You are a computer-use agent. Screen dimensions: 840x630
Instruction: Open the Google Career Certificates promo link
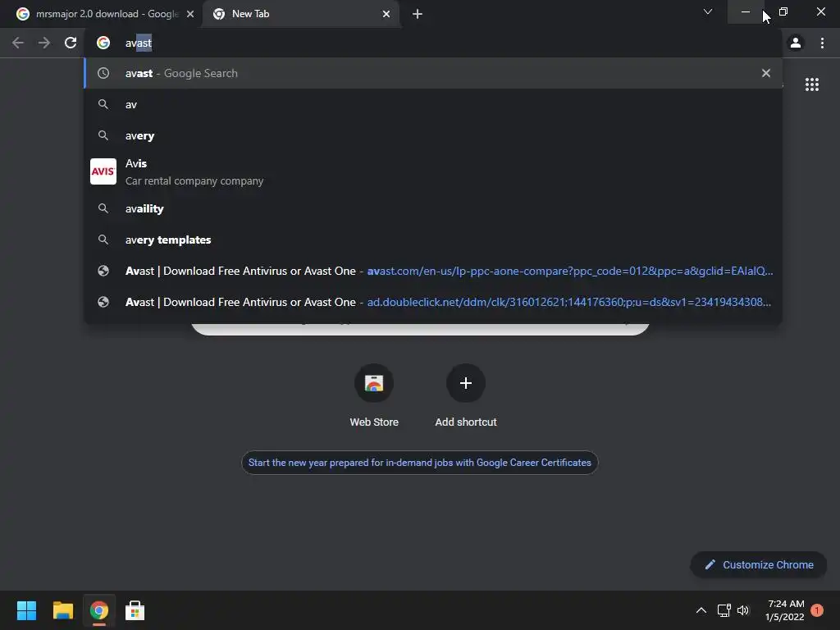419,463
